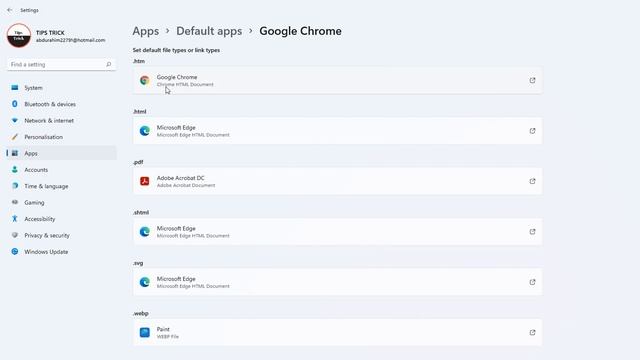Change the .html default Microsoft Edge row
640x360 pixels.
pos(338,131)
